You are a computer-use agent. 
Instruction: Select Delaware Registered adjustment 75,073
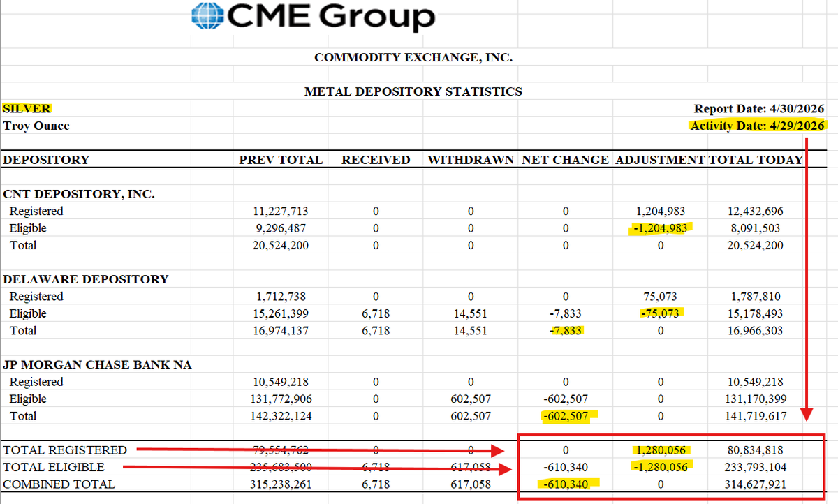[660, 297]
